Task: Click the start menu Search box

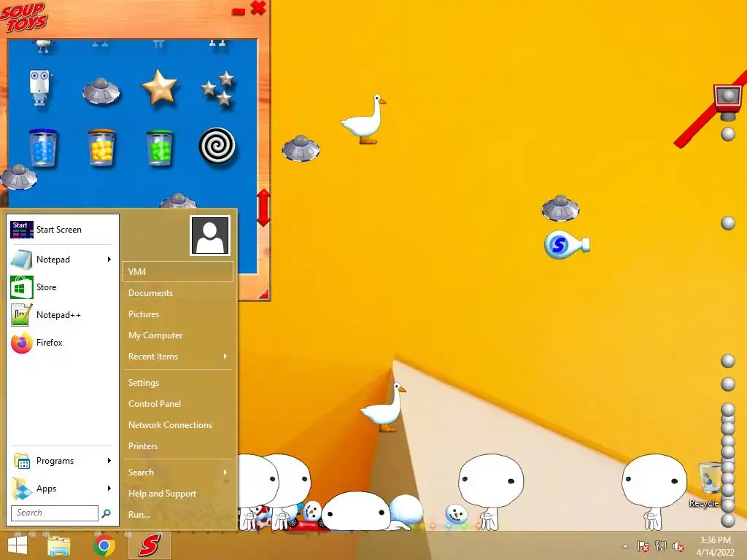Action: (54, 513)
